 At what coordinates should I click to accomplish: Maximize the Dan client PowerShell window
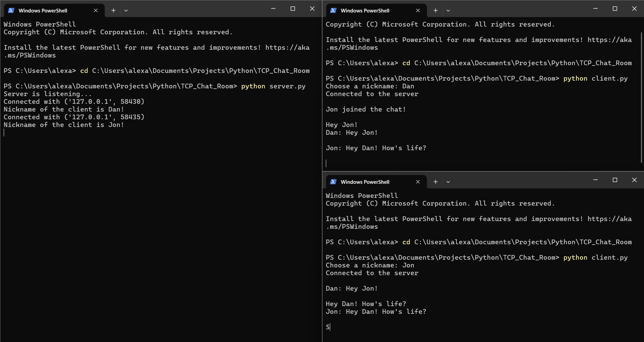[x=615, y=9]
